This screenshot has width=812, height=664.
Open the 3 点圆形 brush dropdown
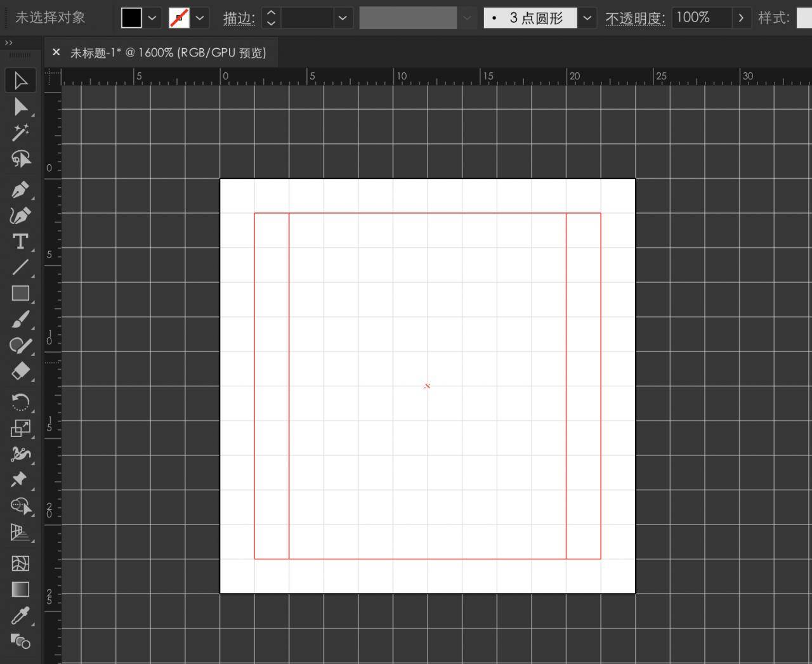pos(587,18)
